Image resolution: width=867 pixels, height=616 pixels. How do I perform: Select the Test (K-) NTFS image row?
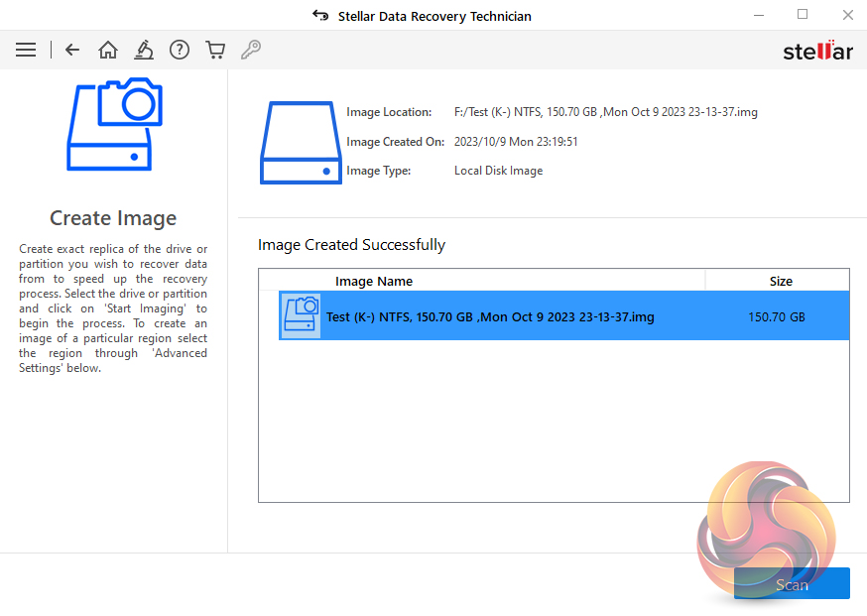[564, 315]
